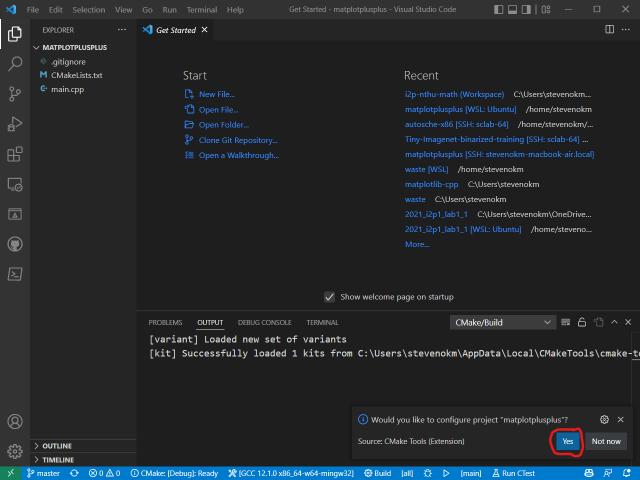Dismiss the configure project notification
The height and width of the screenshot is (480, 640).
620,420
